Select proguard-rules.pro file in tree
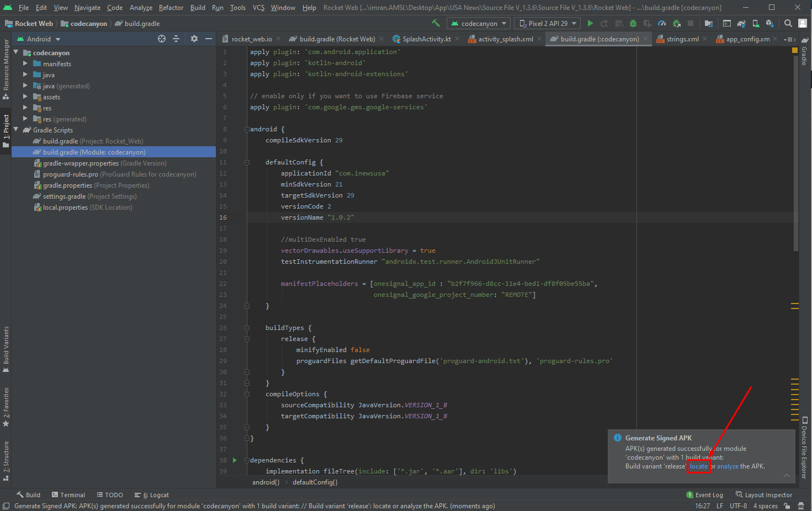Screen dimensions: 812x511 coord(115,174)
